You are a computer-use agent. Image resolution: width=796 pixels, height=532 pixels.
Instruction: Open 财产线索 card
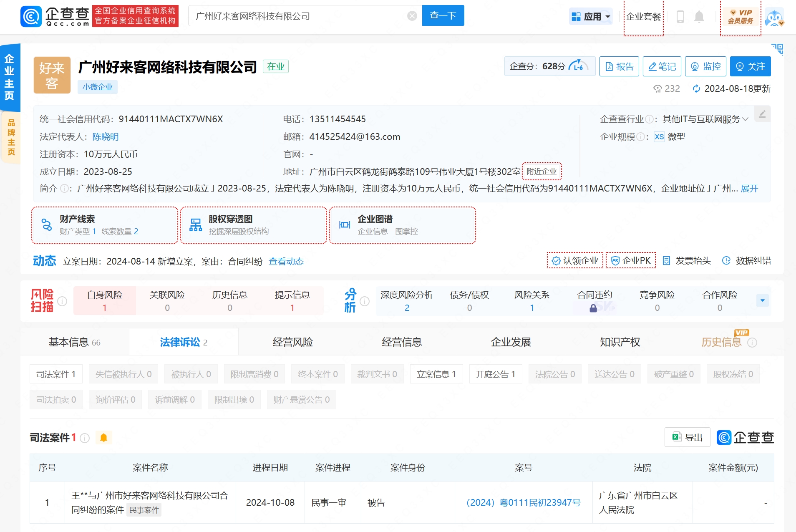click(x=105, y=225)
